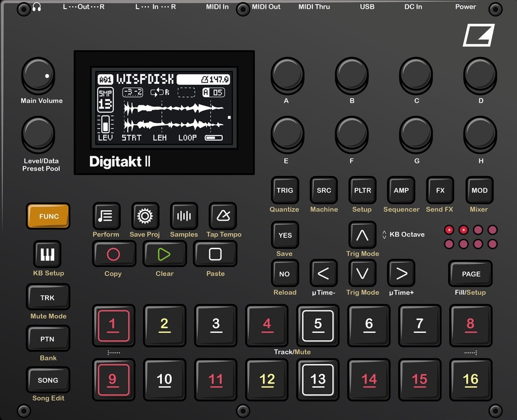Click data entry knob F
517x420 pixels.
[352, 135]
